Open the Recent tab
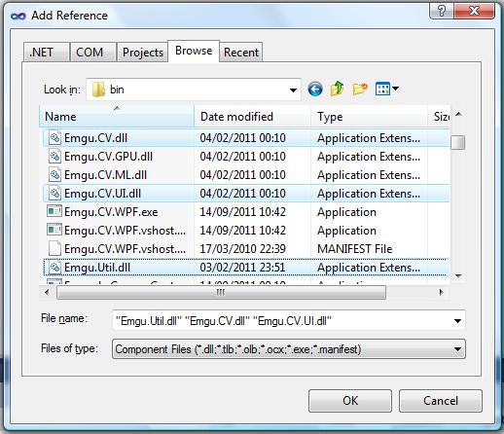 point(241,52)
